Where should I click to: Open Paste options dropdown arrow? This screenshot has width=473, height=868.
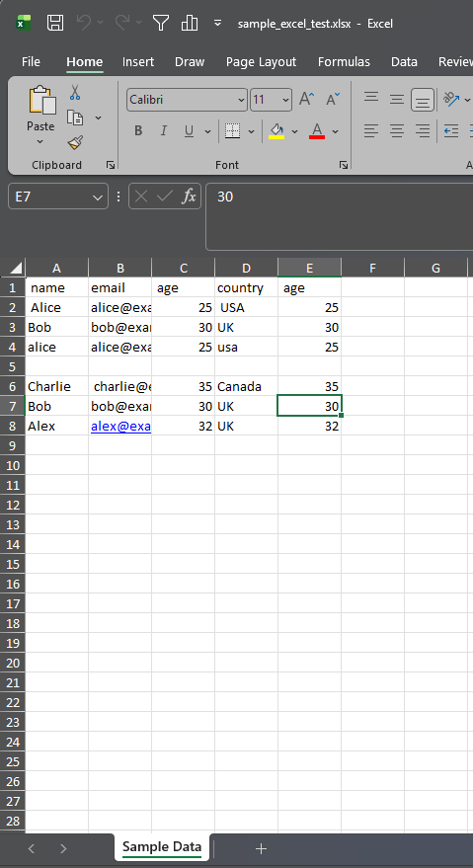click(39, 142)
